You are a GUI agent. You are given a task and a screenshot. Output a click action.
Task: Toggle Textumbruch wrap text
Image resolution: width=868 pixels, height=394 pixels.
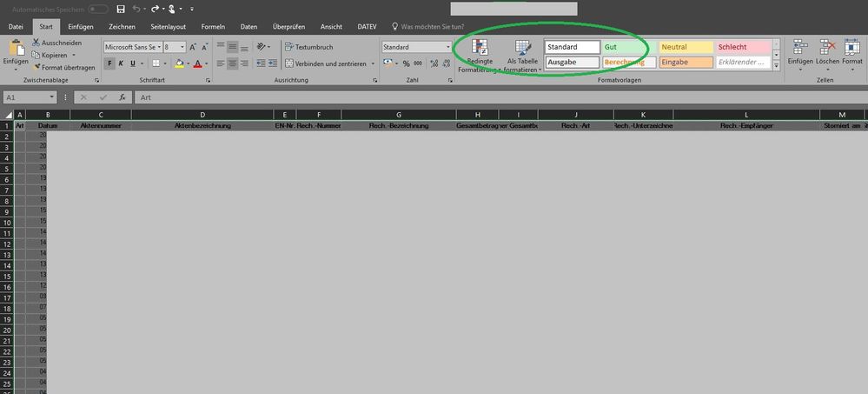click(x=308, y=47)
